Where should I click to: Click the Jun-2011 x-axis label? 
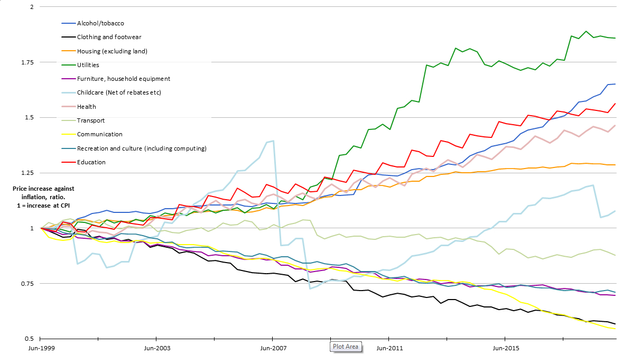pyautogui.click(x=389, y=348)
